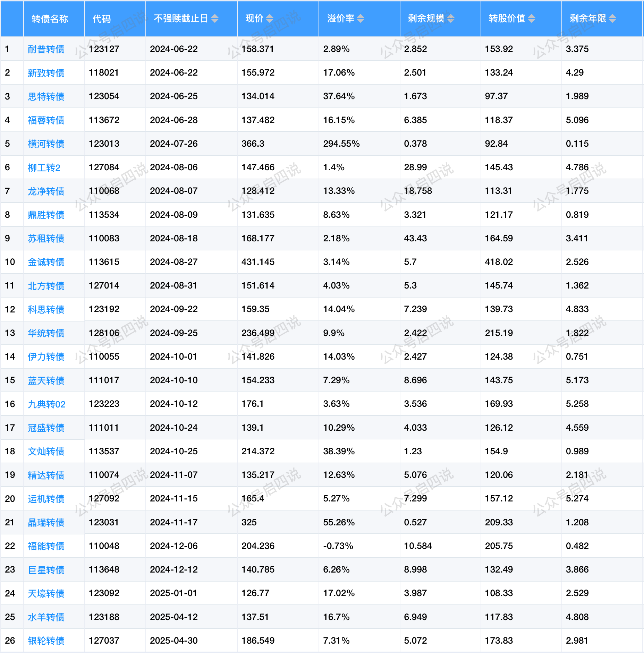Sort by 转股价值 using sort icon

(x=532, y=19)
